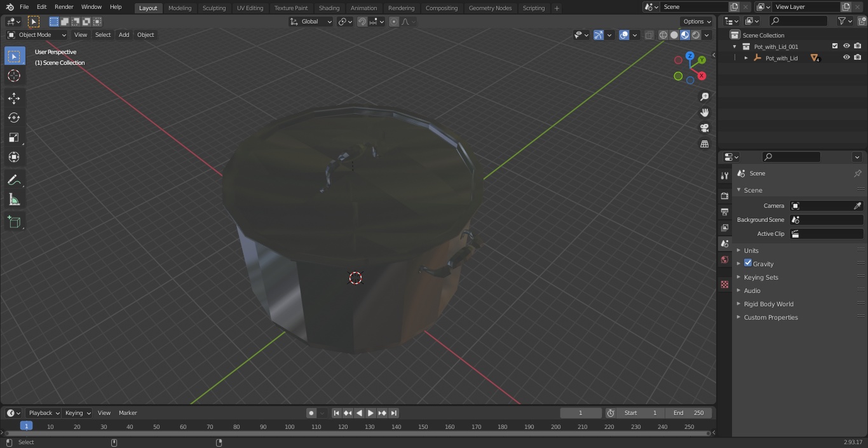Open the viewport Add menu
868x448 pixels.
(124, 35)
